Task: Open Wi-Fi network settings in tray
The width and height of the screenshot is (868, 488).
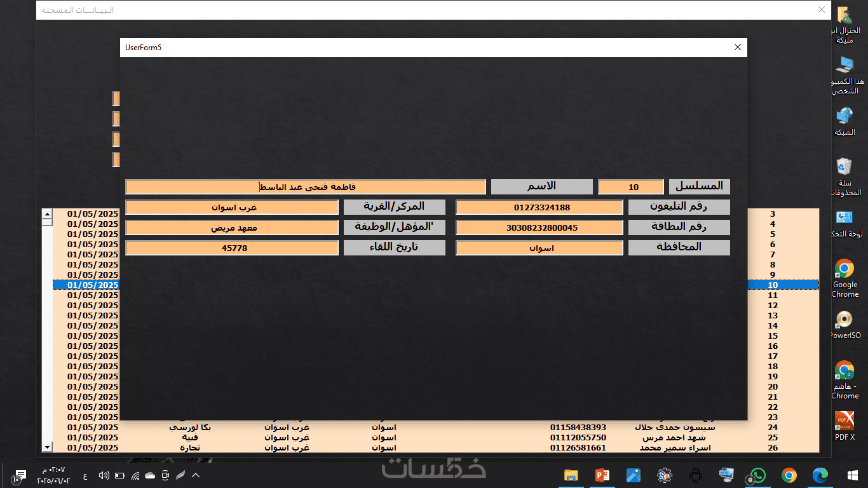Action: pyautogui.click(x=135, y=475)
